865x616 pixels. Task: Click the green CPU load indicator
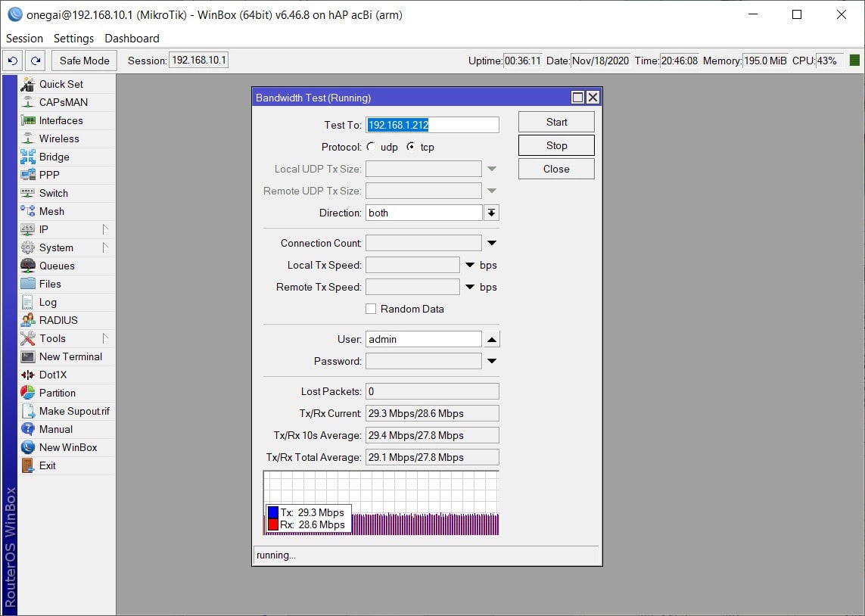coord(854,61)
